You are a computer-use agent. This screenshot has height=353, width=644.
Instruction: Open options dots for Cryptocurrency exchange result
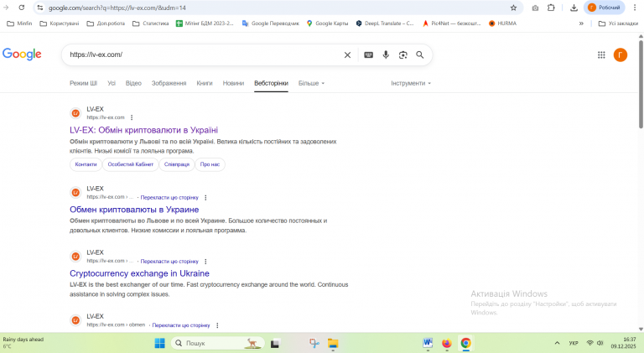pos(205,262)
